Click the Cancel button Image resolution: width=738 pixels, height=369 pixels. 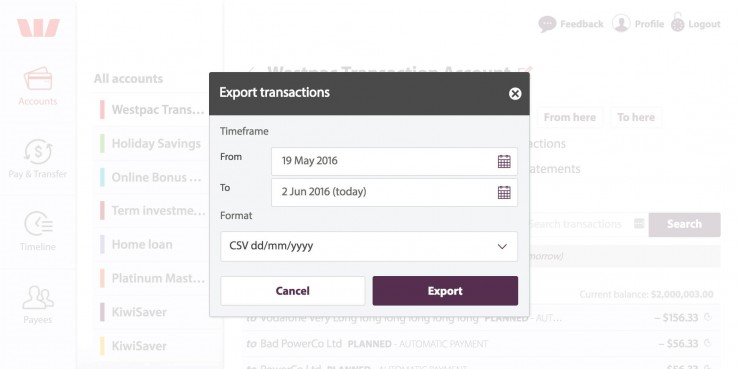[293, 291]
